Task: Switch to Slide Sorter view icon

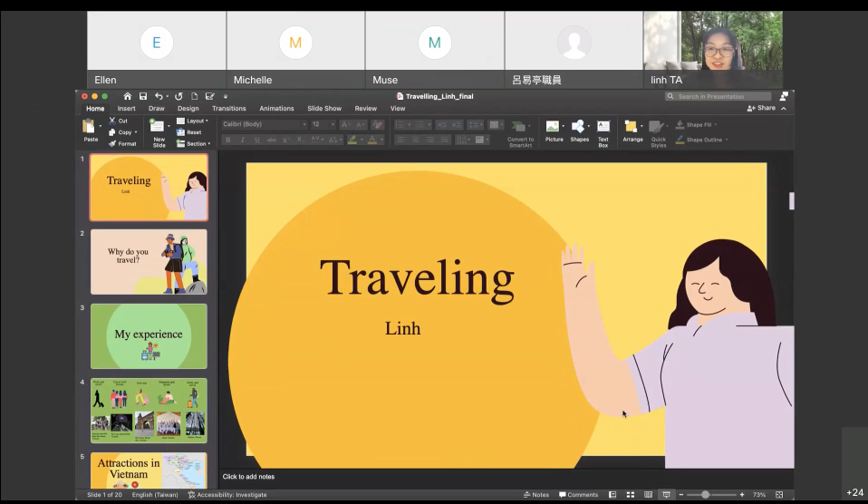Action: pos(631,495)
